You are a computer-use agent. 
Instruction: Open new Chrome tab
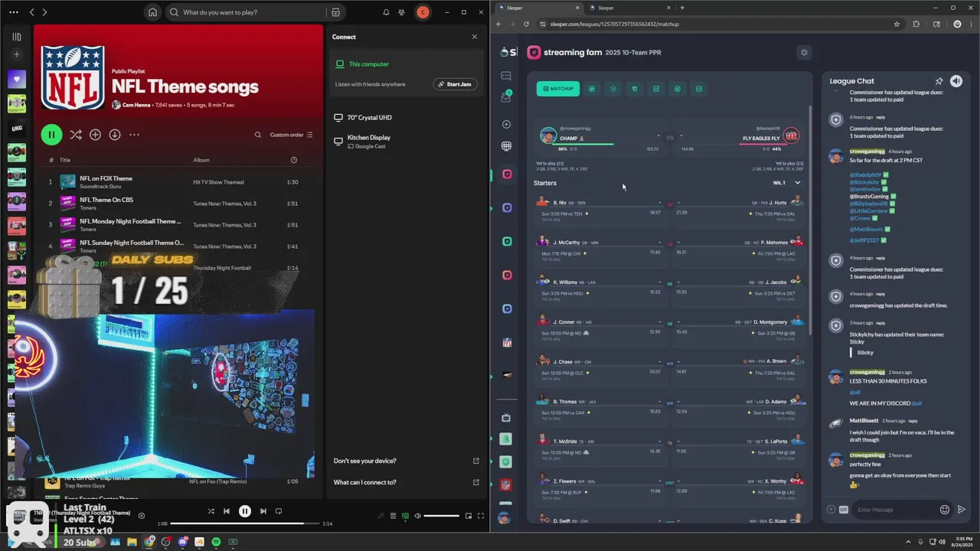pyautogui.click(x=682, y=8)
